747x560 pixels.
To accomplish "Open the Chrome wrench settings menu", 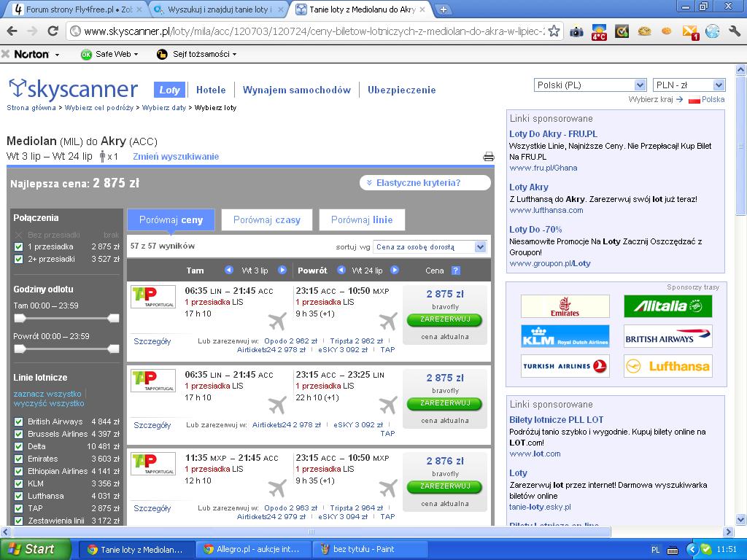I will (735, 31).
